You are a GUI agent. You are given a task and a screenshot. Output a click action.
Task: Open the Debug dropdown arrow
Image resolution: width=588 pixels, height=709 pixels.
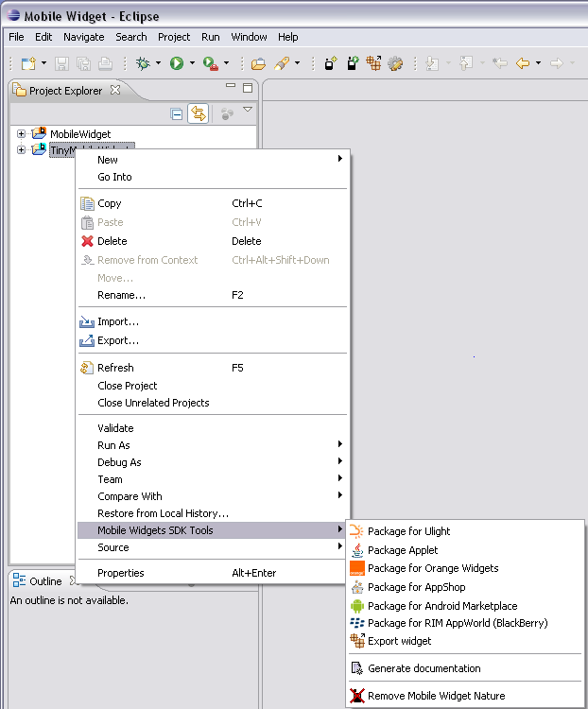click(x=158, y=63)
